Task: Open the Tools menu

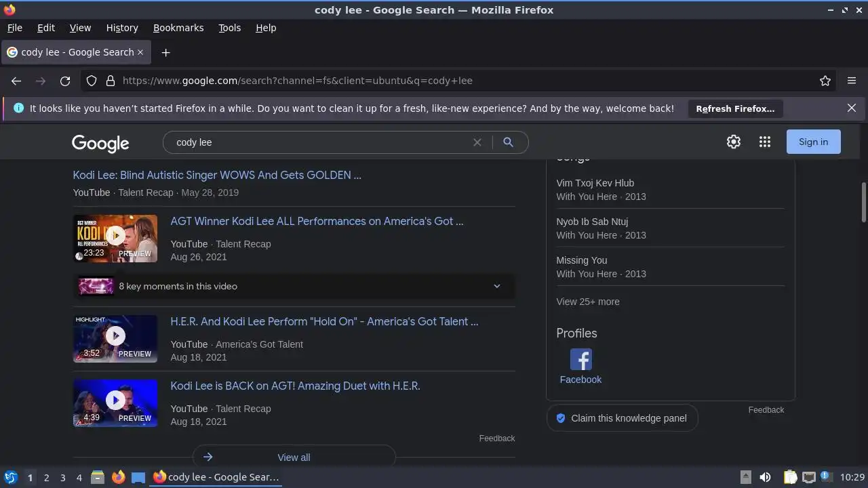Action: point(229,28)
